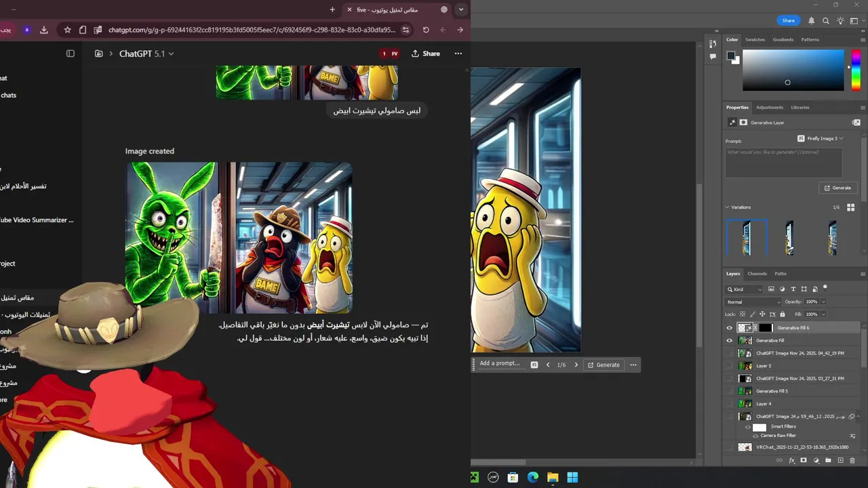Hide the Generative Fill 6 layer
Viewport: 868px width, 488px height.
tap(730, 328)
